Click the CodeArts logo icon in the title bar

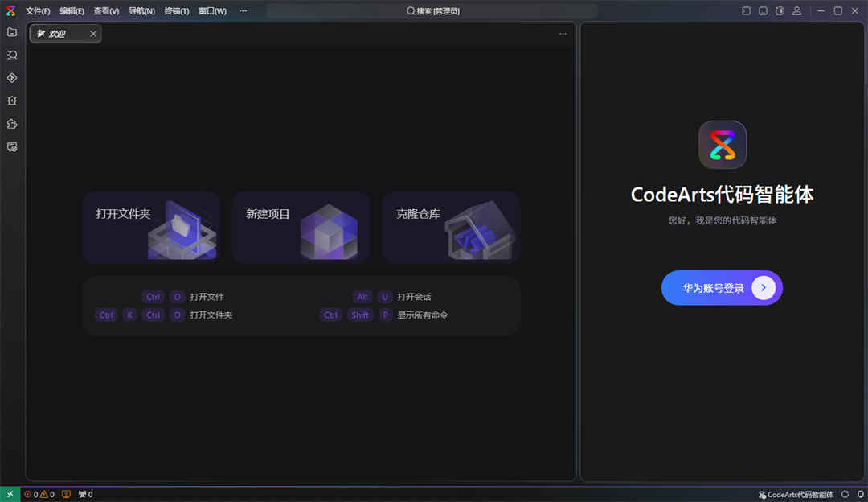coord(10,10)
